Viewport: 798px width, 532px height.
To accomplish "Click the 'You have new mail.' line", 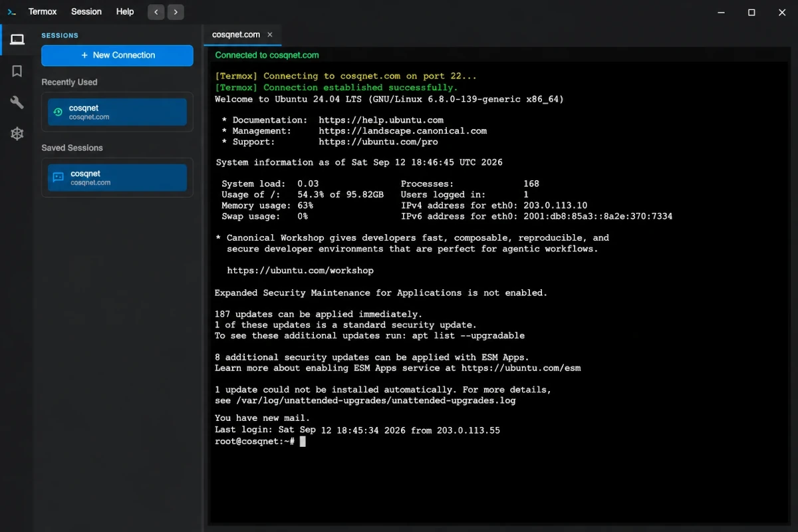I will (x=262, y=418).
